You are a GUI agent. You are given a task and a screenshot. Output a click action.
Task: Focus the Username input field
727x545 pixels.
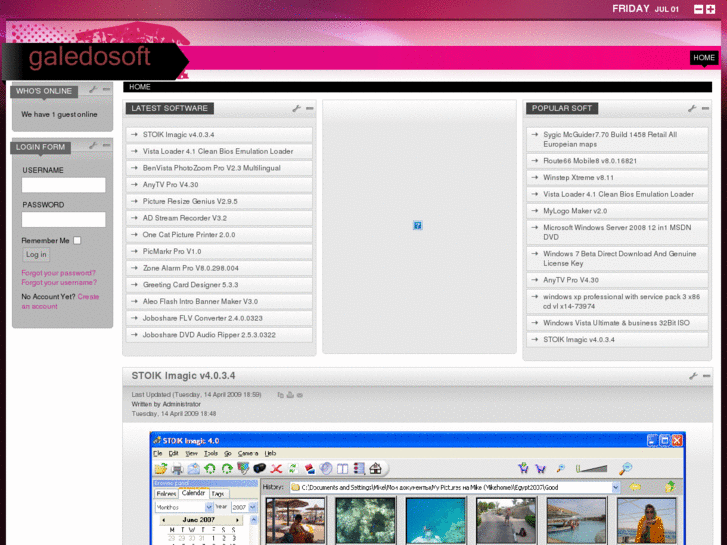coord(64,185)
